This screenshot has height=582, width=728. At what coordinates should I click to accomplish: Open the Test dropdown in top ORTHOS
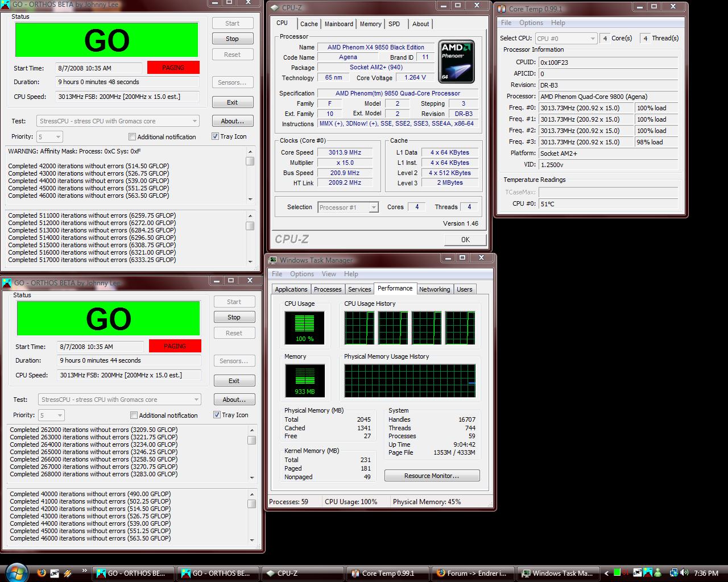coord(118,121)
